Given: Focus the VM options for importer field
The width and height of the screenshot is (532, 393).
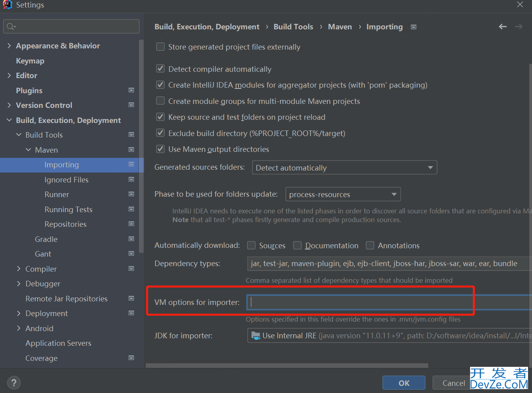Looking at the screenshot, I should (389, 302).
